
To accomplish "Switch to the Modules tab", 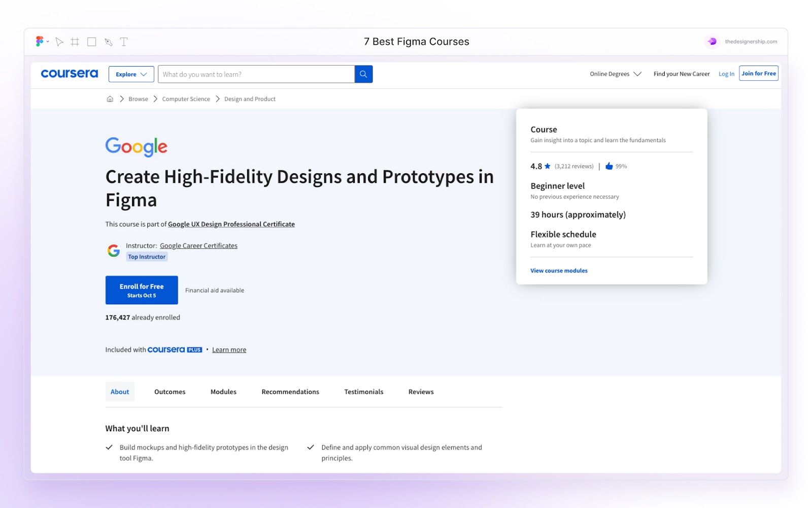I will click(x=223, y=391).
